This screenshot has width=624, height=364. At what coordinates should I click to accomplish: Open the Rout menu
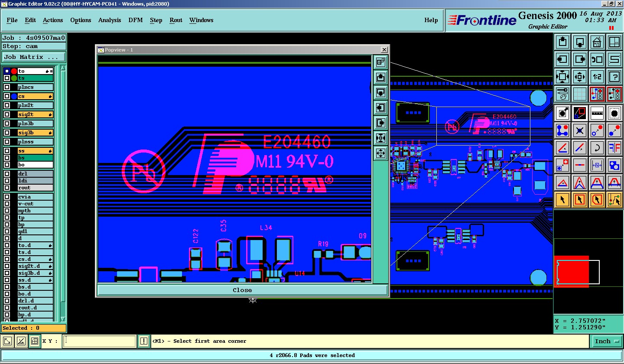[x=176, y=20]
